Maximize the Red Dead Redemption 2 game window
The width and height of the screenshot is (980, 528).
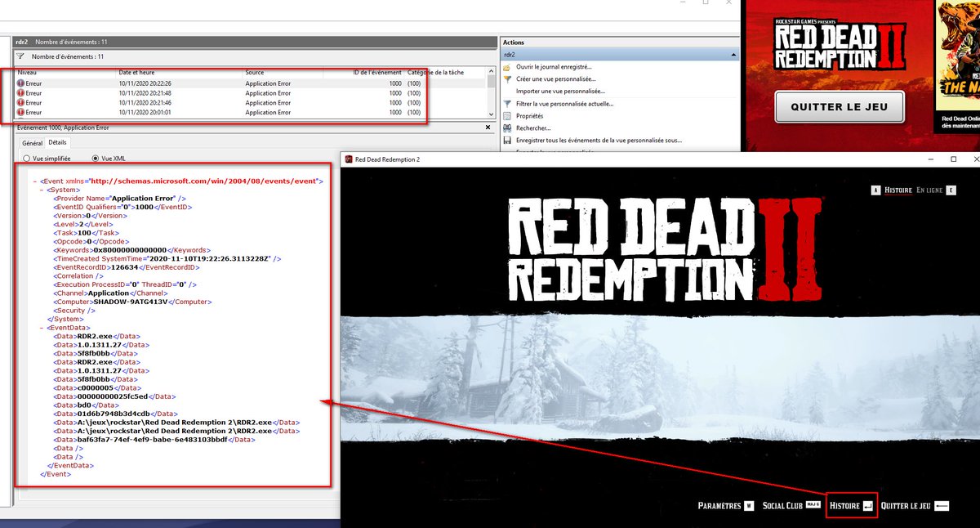[953, 159]
